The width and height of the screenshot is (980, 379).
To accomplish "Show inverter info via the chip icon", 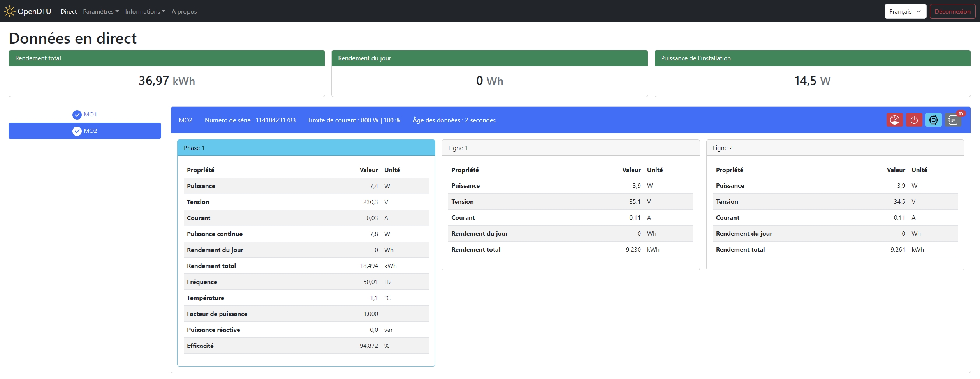I will (933, 120).
